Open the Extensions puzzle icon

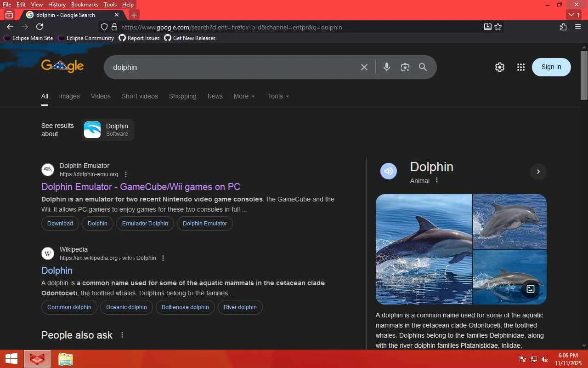coord(563,27)
